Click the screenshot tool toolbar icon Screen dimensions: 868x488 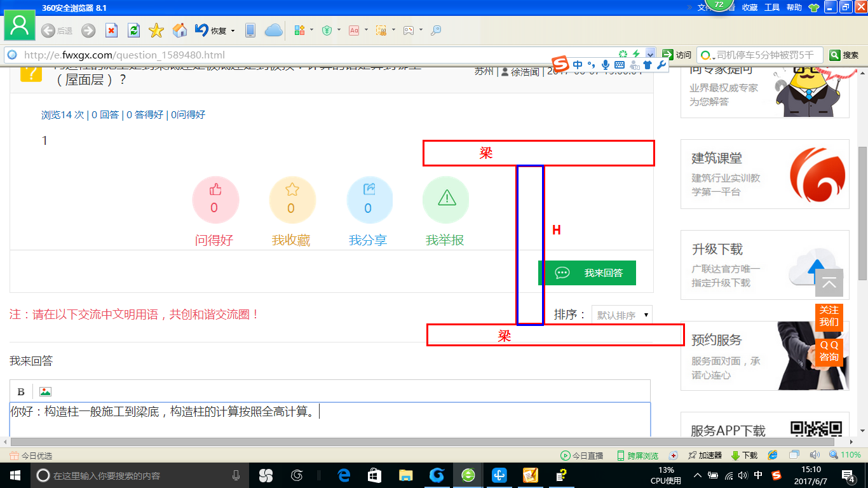381,30
